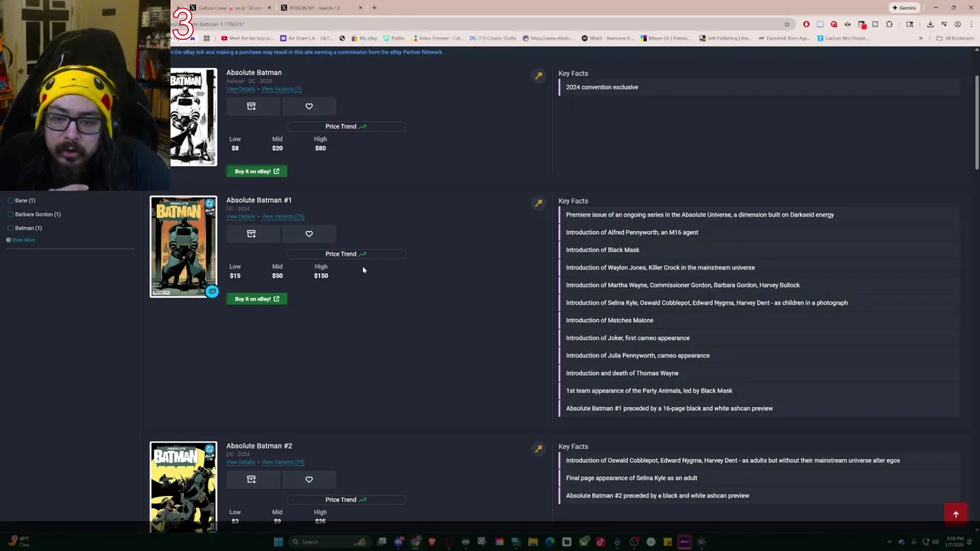This screenshot has height=551, width=980.
Task: Favorite Absolute Batman #1 with the heart icon
Action: click(309, 233)
